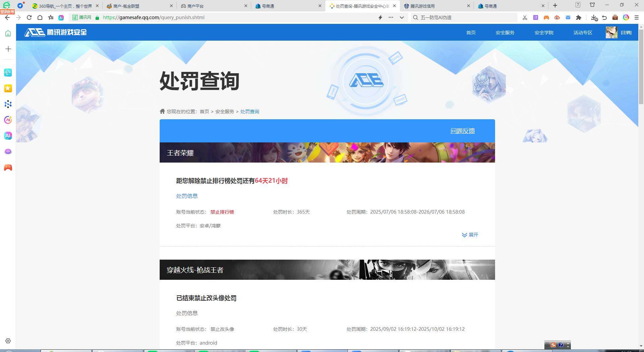Click the scissors screenshot tool icon
This screenshot has height=352, width=644.
pyautogui.click(x=525, y=17)
